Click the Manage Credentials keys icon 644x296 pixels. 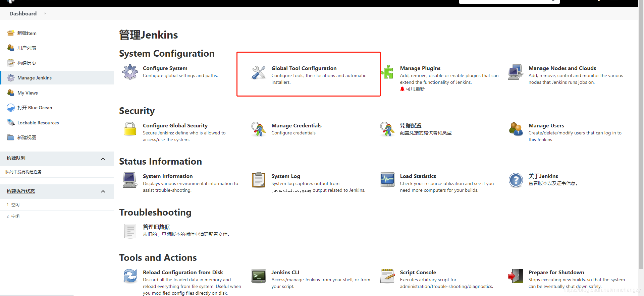259,129
